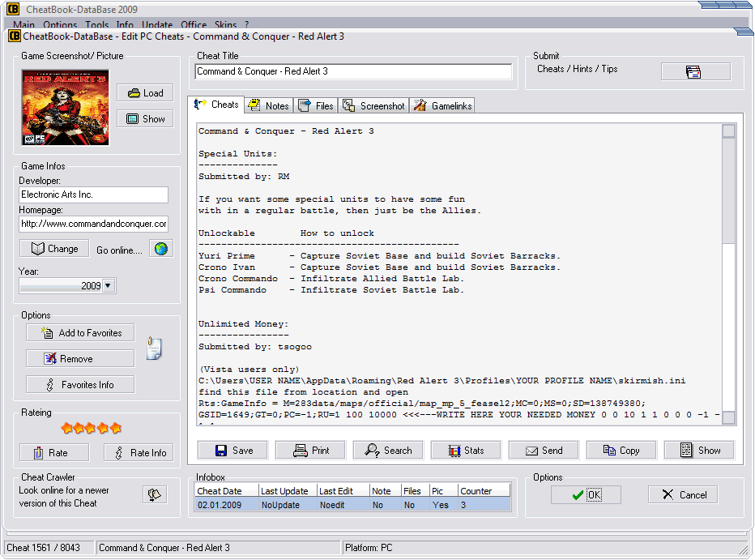Image resolution: width=755 pixels, height=560 pixels.
Task: Copy the cheat text
Action: (x=621, y=451)
